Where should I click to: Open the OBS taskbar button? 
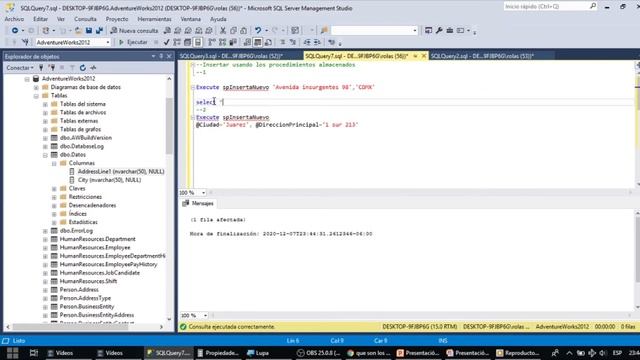click(318, 353)
